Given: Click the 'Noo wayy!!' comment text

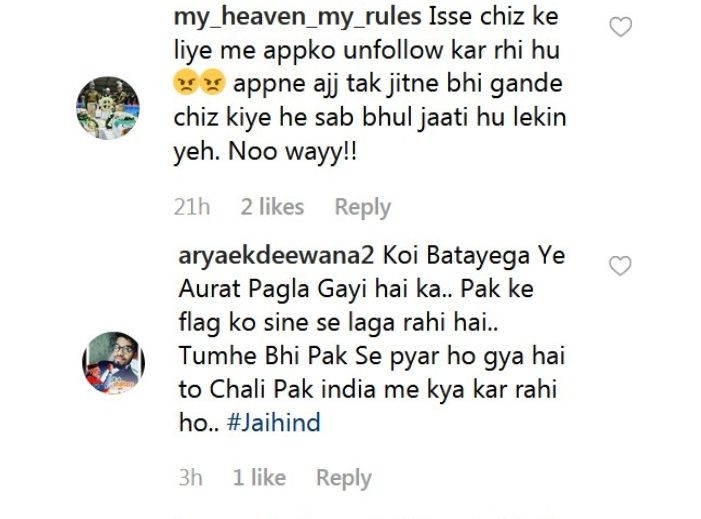Looking at the screenshot, I should [293, 152].
